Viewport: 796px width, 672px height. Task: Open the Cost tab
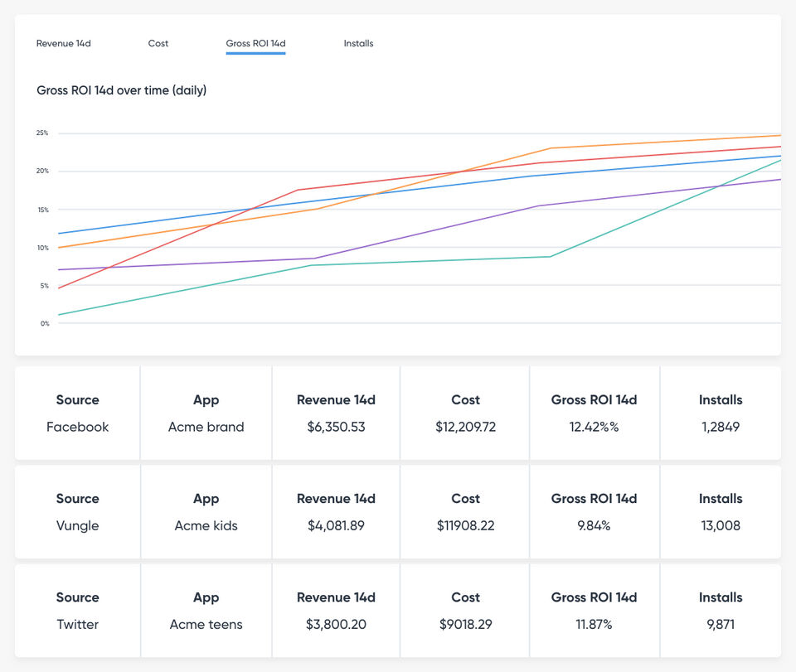158,43
